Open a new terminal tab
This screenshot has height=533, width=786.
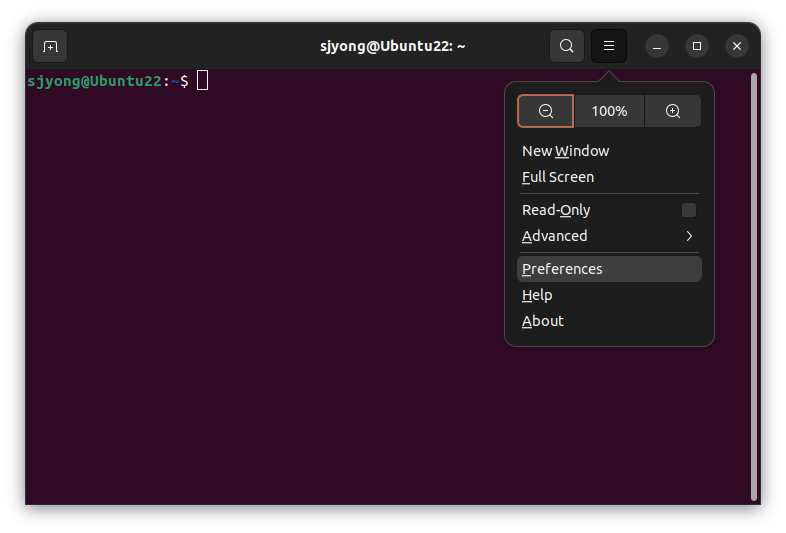[50, 46]
